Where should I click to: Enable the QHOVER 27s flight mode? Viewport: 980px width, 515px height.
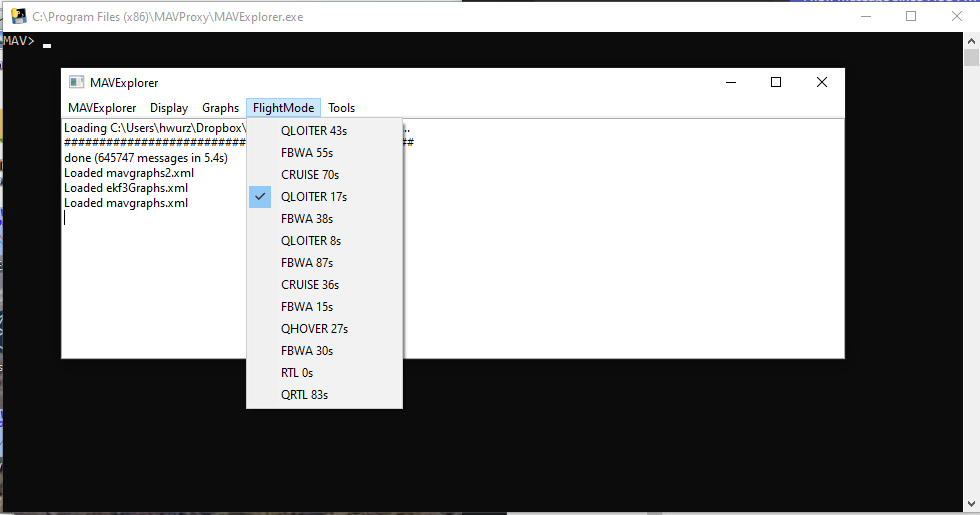(x=314, y=329)
